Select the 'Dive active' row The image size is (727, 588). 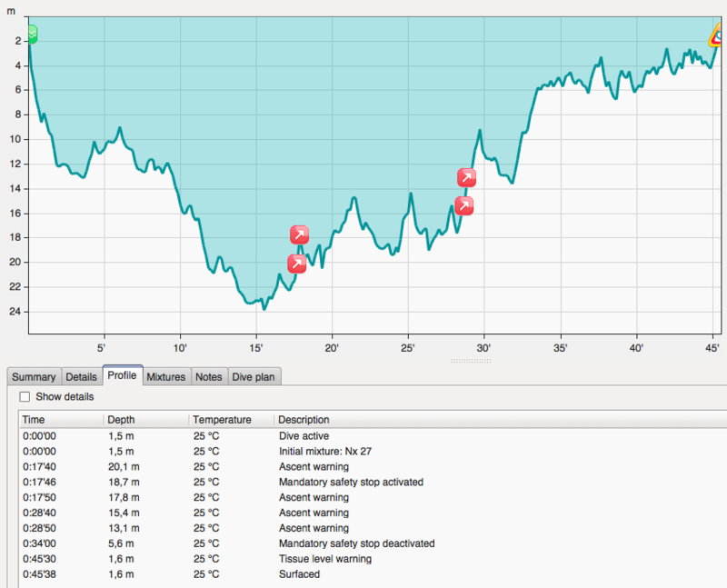[x=373, y=436]
